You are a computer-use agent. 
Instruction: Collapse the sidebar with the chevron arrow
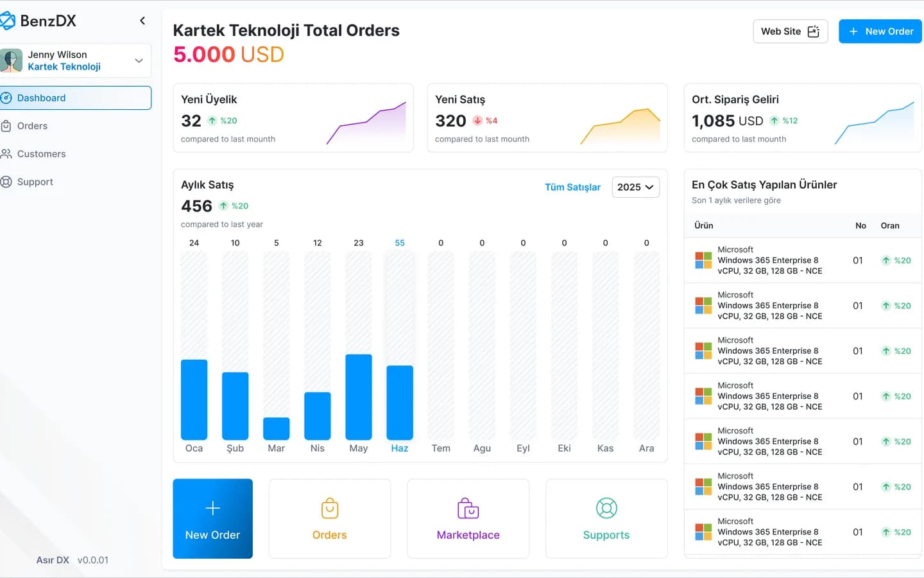pyautogui.click(x=142, y=21)
